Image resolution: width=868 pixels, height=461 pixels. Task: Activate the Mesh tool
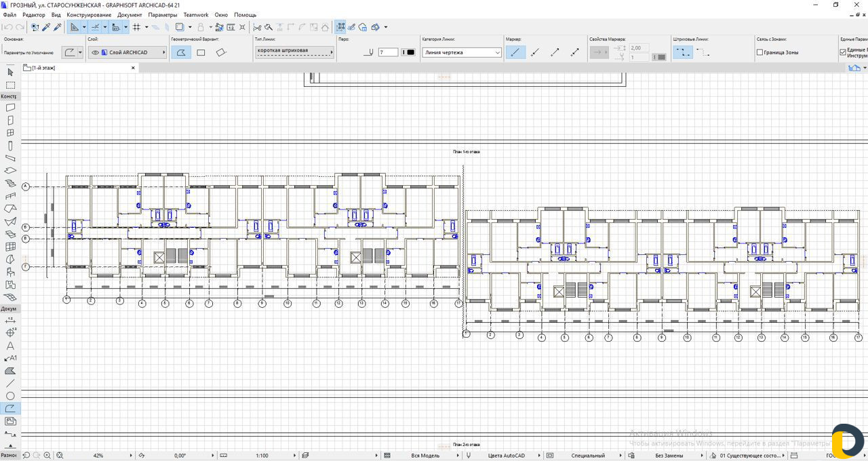[x=10, y=298]
